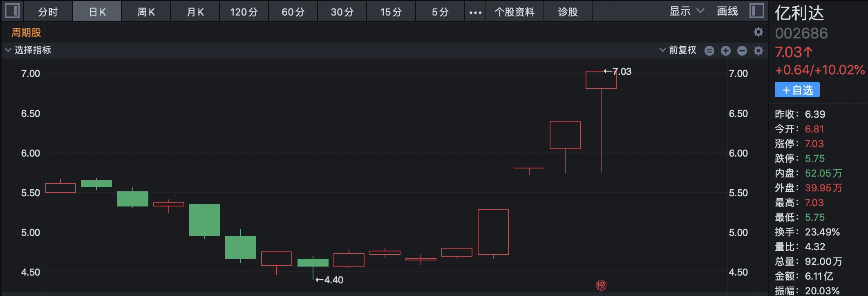Switch to 分时 intraday tab
This screenshot has width=868, height=296.
(x=48, y=12)
